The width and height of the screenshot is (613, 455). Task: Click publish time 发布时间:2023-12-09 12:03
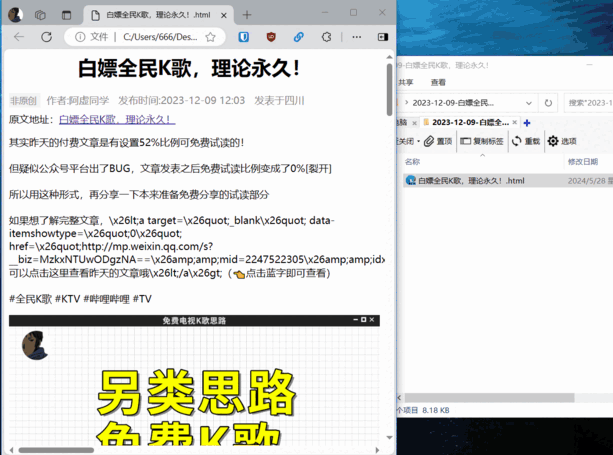tap(181, 101)
